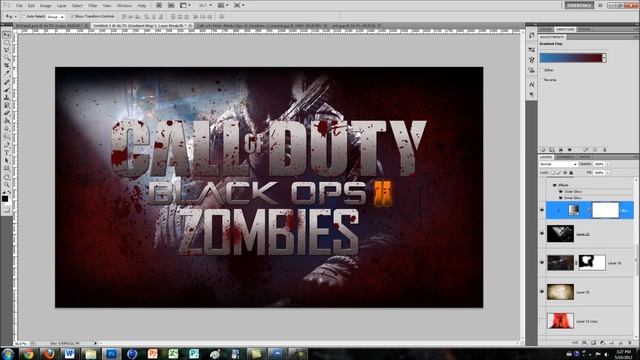The width and height of the screenshot is (640, 360).
Task: Open the Normal blend mode dropdown
Action: [x=558, y=164]
